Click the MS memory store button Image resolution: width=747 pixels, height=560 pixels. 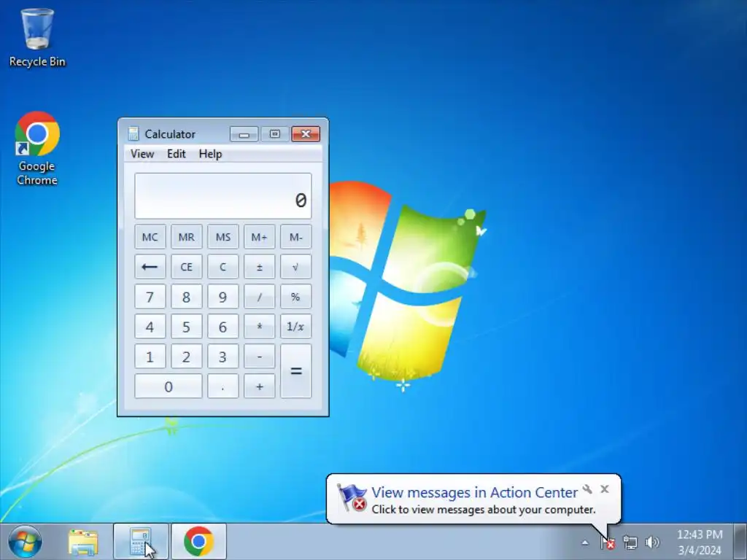(223, 237)
